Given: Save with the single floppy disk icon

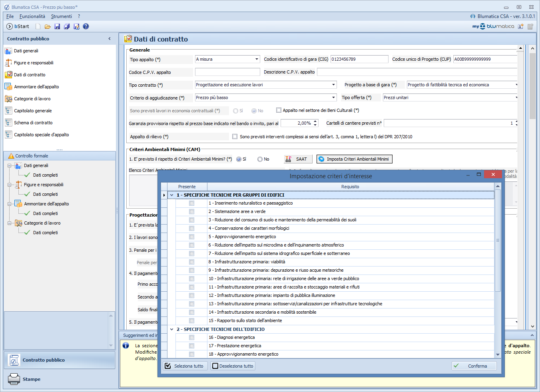Looking at the screenshot, I should point(57,26).
